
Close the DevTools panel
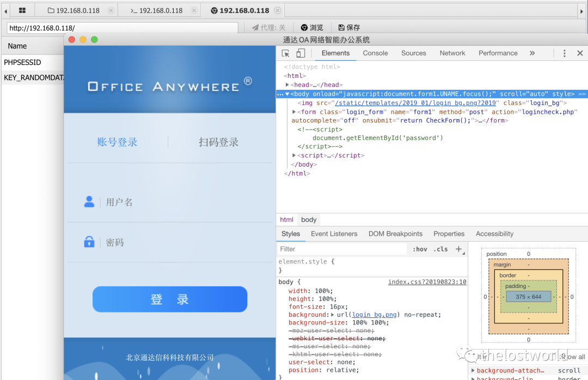580,53
